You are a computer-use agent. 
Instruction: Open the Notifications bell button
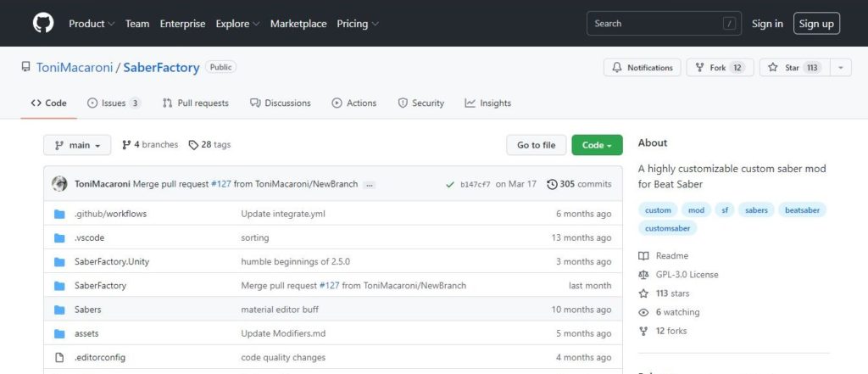tap(642, 68)
